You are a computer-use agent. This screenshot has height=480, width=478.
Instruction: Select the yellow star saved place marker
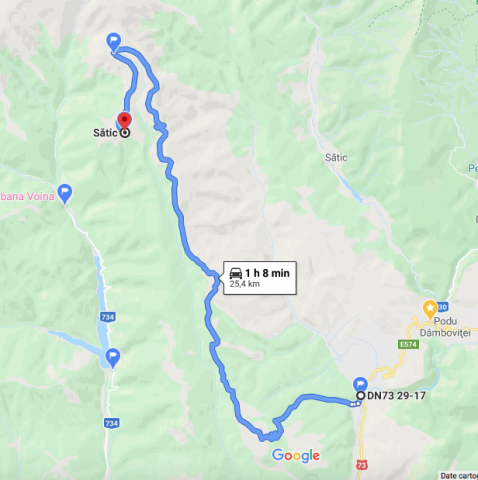[430, 309]
